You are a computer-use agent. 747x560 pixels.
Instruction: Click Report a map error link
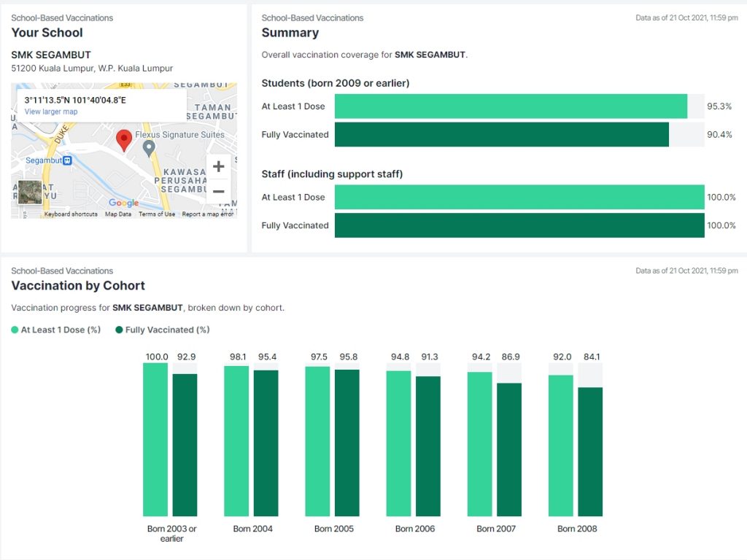click(x=207, y=214)
